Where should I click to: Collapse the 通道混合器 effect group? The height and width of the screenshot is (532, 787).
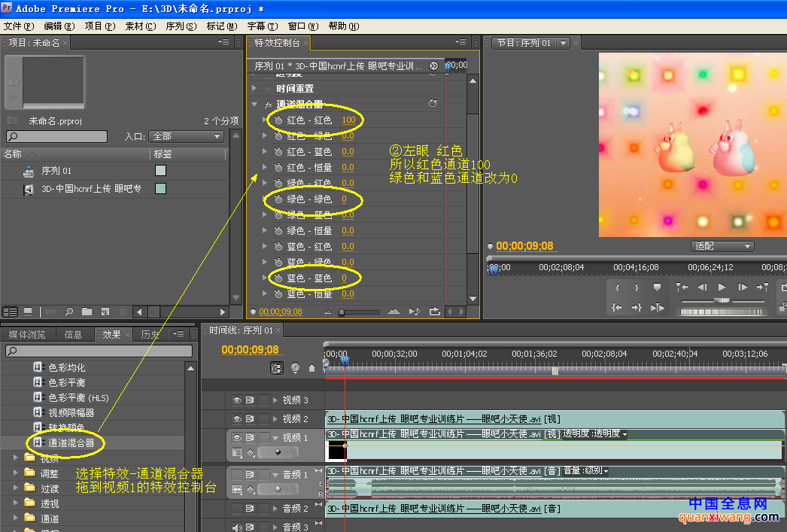point(254,105)
